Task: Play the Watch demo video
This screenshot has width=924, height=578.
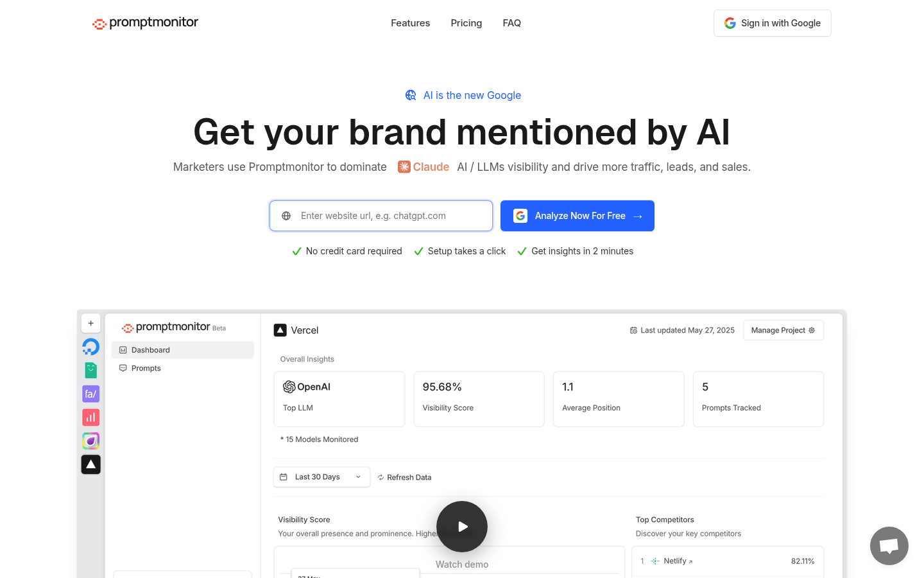Action: coord(462,527)
